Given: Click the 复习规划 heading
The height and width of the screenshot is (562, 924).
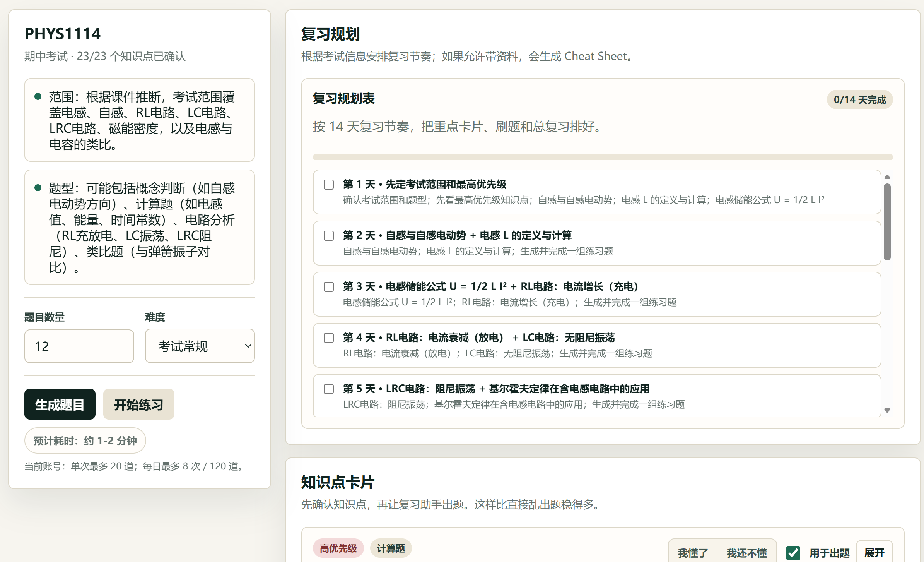Looking at the screenshot, I should (x=330, y=34).
